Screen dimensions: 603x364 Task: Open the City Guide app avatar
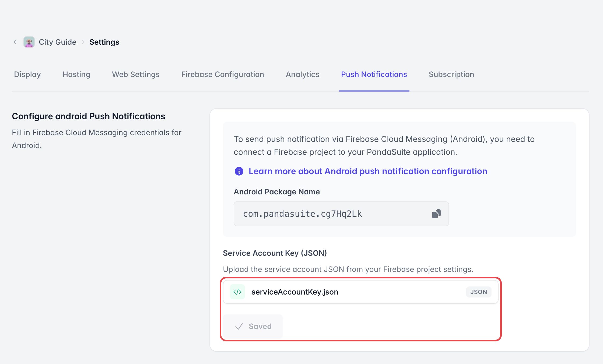(x=29, y=42)
